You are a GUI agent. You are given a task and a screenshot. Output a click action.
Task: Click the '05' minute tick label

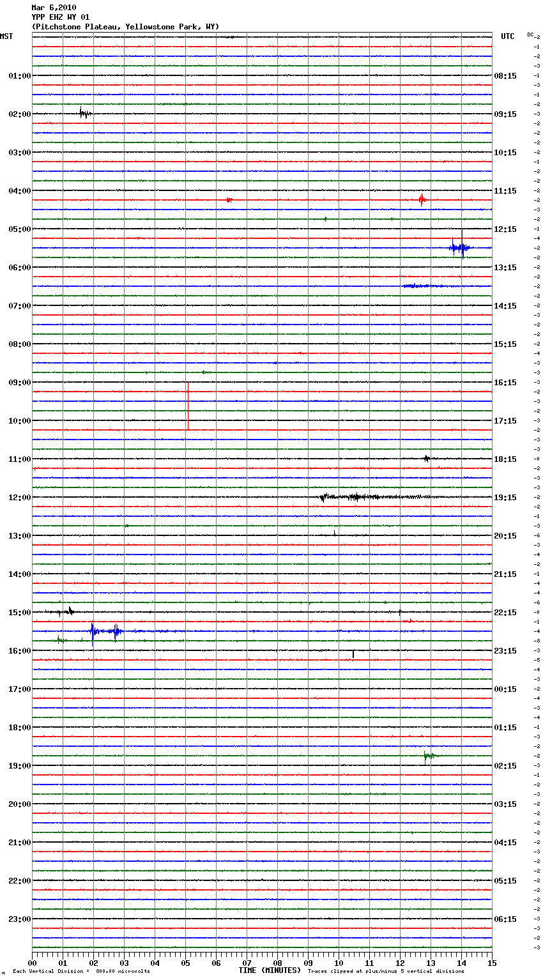coord(185,963)
